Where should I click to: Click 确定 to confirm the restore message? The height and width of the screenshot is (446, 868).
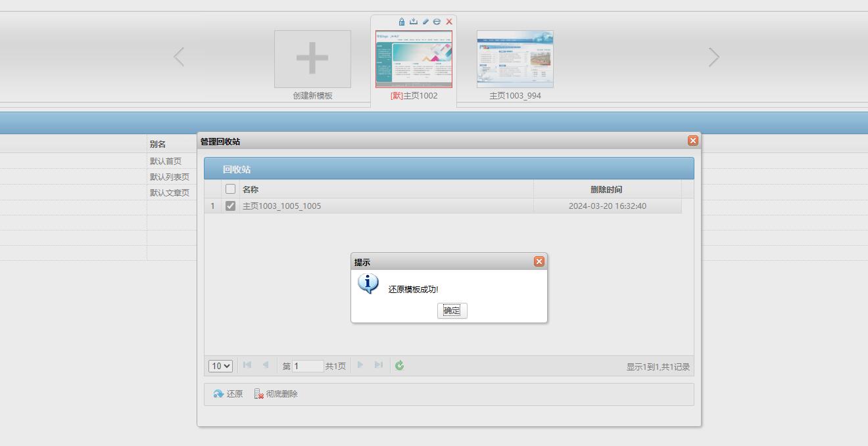pyautogui.click(x=452, y=311)
